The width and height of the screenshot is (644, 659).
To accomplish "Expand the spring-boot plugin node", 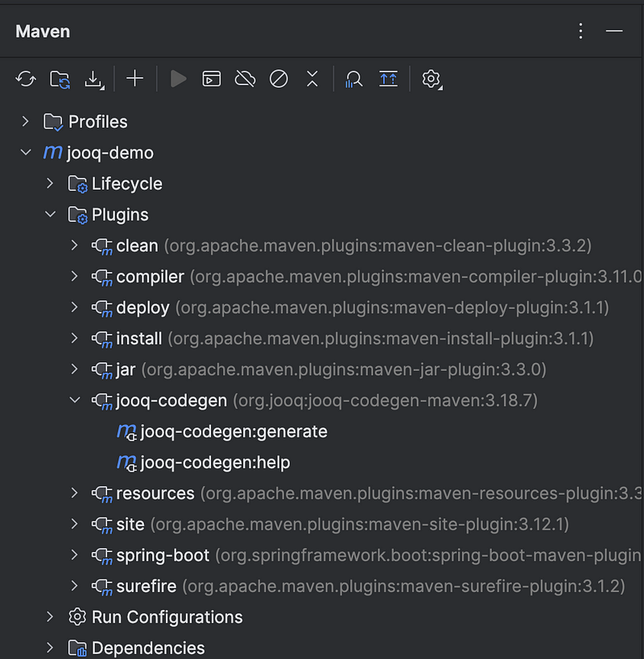I will point(75,555).
